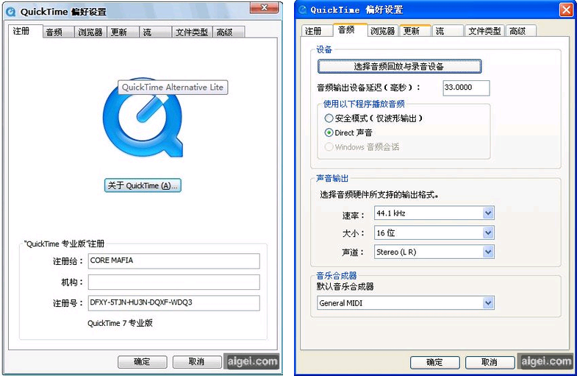Image resolution: width=588 pixels, height=376 pixels.
Task: Click the empty 机构 input field
Action: 173,282
